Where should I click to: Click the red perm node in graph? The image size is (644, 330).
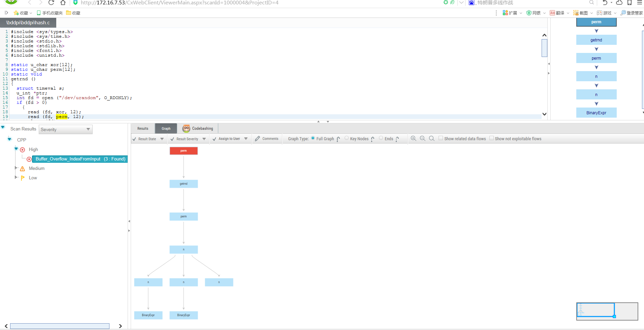click(184, 151)
